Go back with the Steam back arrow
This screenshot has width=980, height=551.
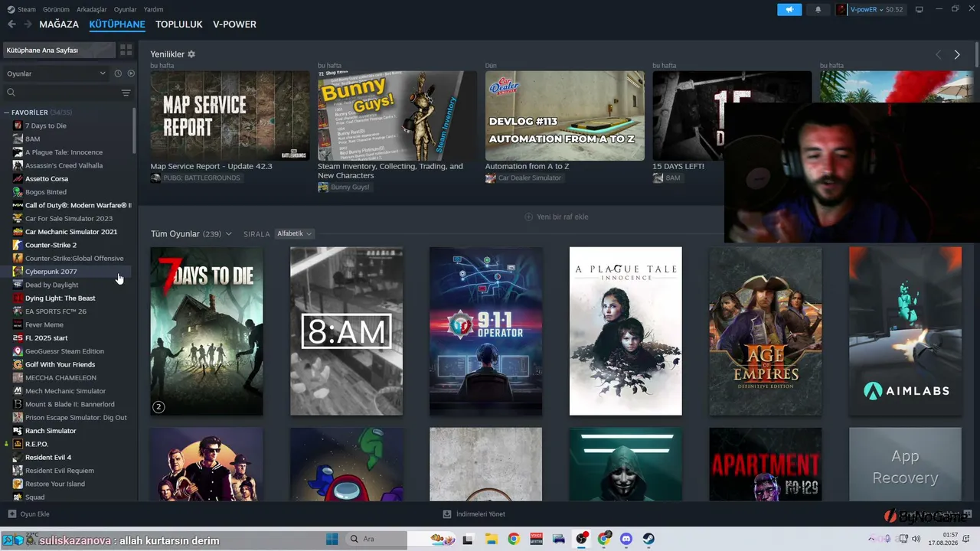11,24
